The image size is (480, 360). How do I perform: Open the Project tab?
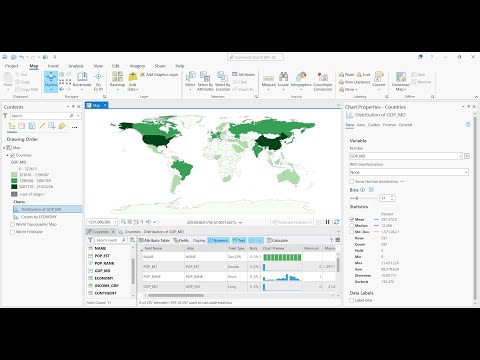(12, 66)
